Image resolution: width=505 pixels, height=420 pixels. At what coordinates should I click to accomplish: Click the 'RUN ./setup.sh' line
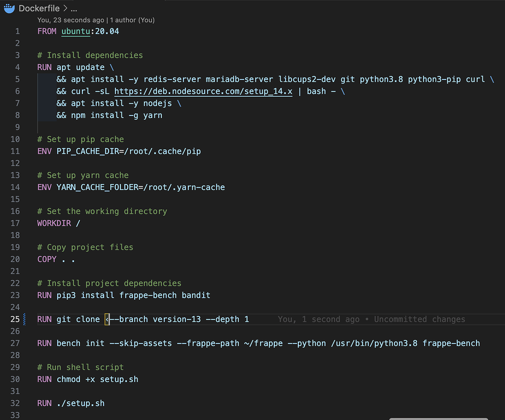click(x=71, y=403)
